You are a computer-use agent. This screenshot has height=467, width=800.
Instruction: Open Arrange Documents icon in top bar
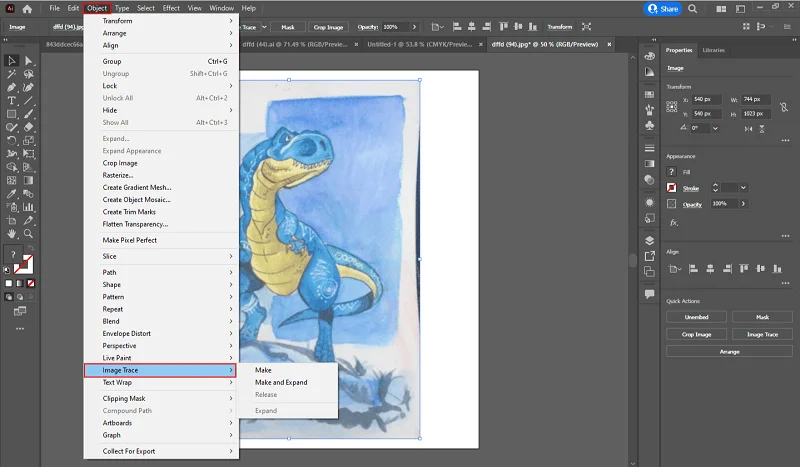[x=721, y=9]
